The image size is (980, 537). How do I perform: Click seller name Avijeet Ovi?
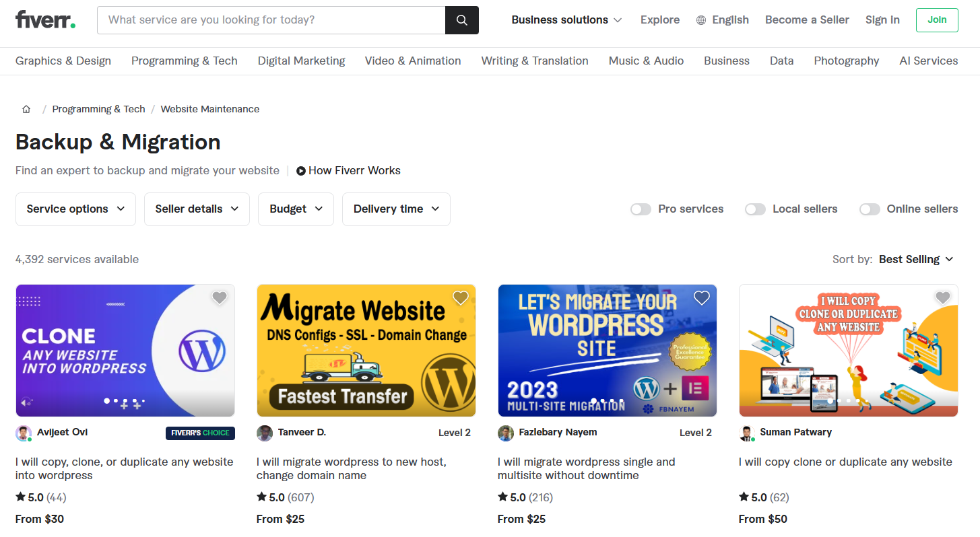[x=63, y=432]
